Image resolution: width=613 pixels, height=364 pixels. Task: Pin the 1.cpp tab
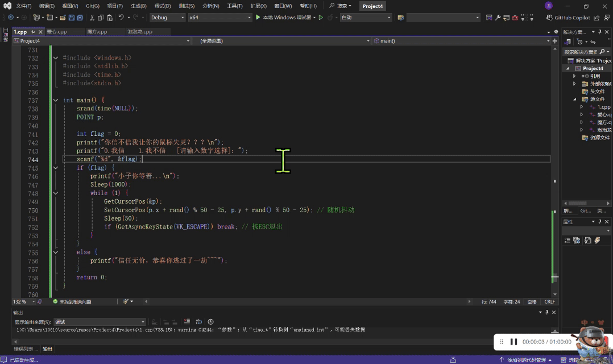33,32
